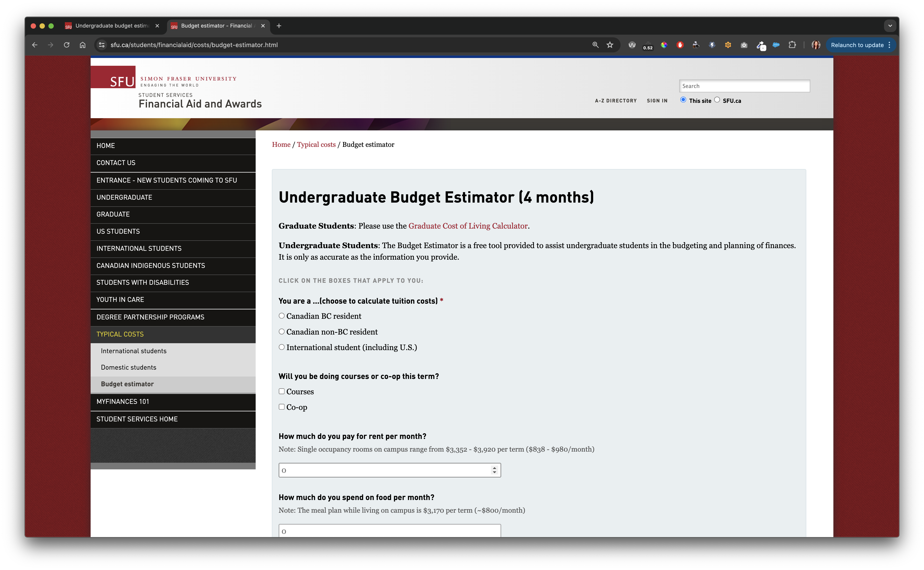The image size is (924, 570).
Task: Open the Salesforce cloud extension
Action: 776,45
